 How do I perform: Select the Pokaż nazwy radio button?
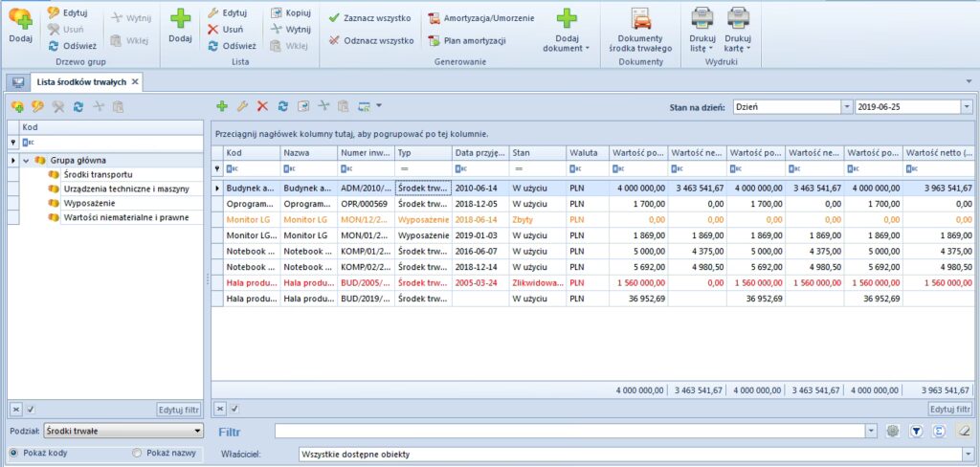click(139, 453)
